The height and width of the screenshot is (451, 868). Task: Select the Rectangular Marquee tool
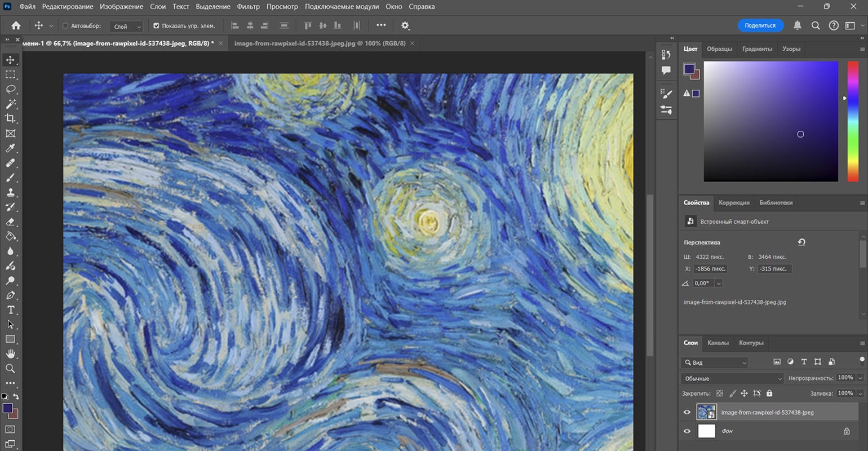click(x=10, y=74)
